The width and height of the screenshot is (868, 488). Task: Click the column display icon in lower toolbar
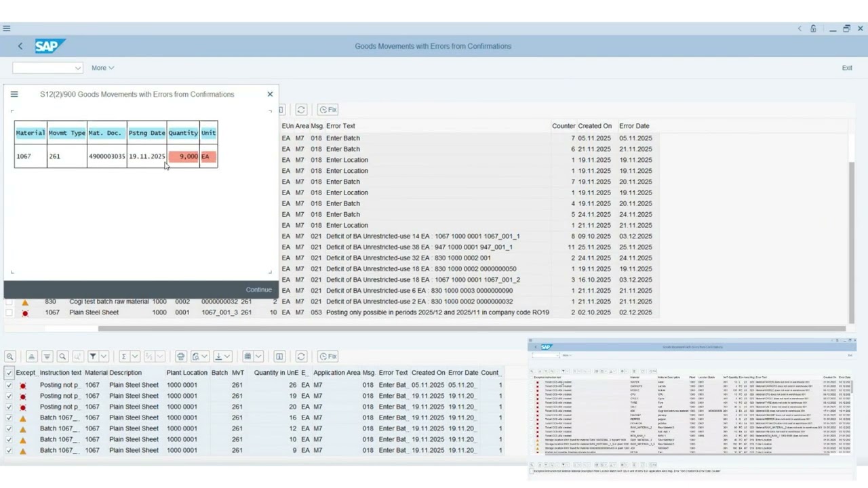tap(279, 357)
